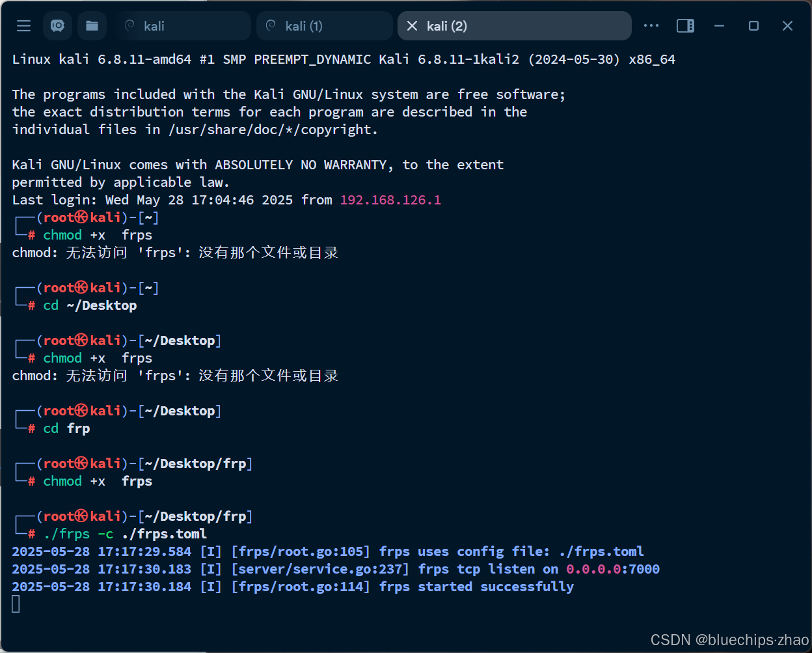The height and width of the screenshot is (653, 812).
Task: Click the first chmod error message line
Action: (x=175, y=253)
